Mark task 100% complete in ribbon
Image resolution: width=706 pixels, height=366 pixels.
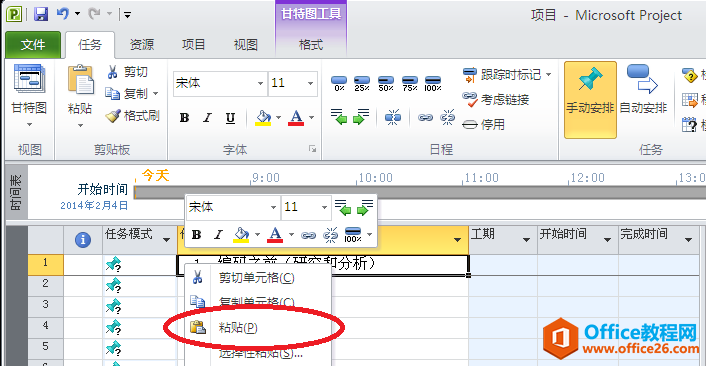[433, 84]
